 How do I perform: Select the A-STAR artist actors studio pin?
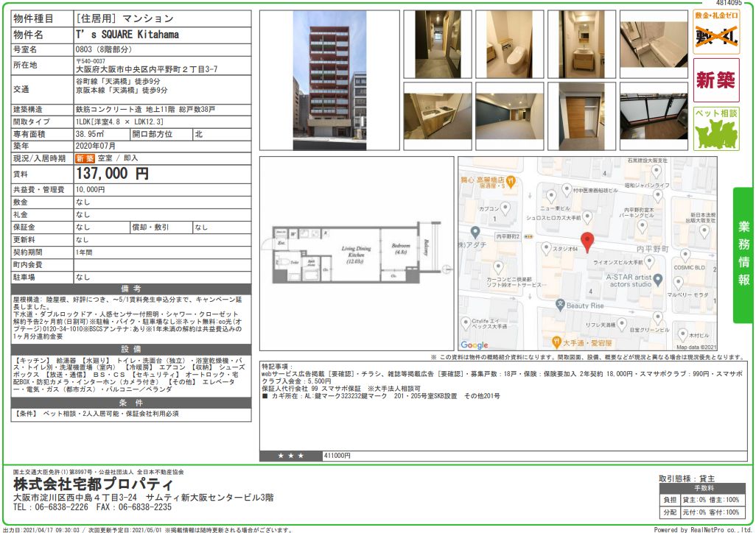[x=658, y=280]
